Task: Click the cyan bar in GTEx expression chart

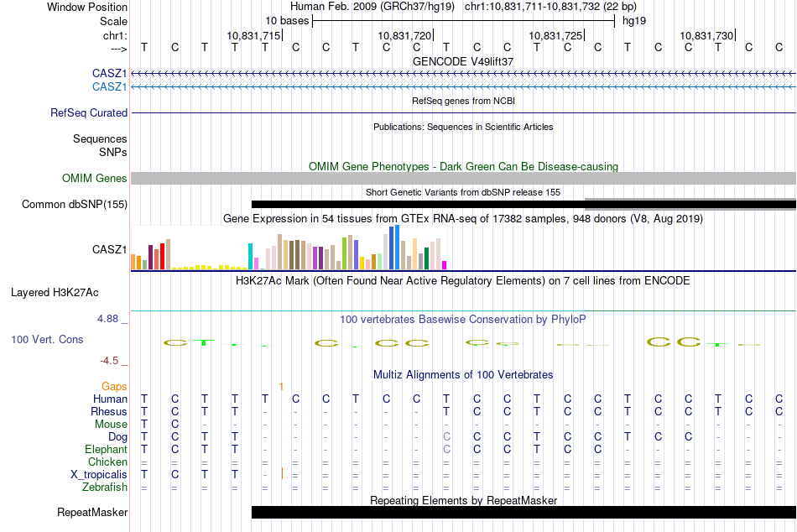Action: (x=250, y=257)
